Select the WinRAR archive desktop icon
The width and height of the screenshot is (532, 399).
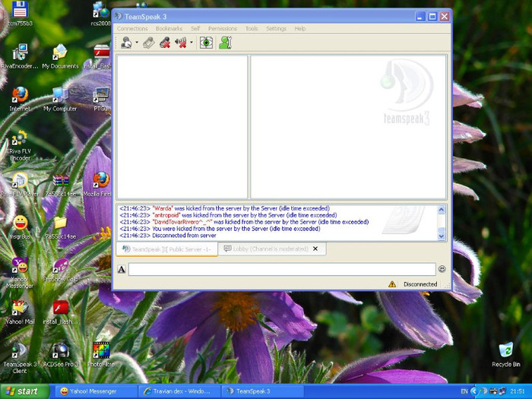click(60, 184)
